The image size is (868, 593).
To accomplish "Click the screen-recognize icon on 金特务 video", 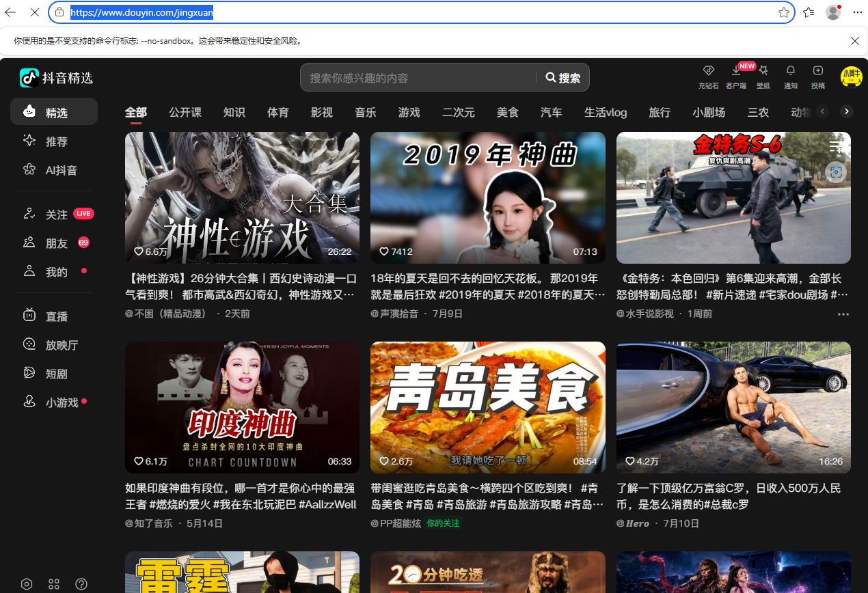I will point(835,172).
